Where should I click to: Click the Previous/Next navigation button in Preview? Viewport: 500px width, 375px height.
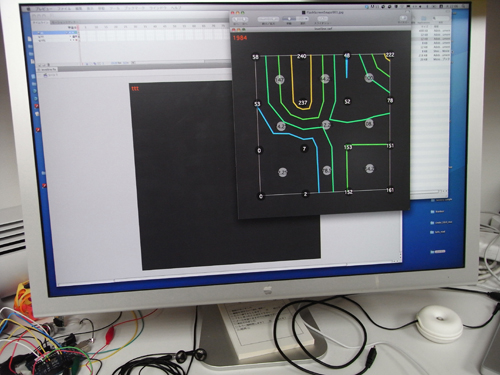[x=240, y=20]
